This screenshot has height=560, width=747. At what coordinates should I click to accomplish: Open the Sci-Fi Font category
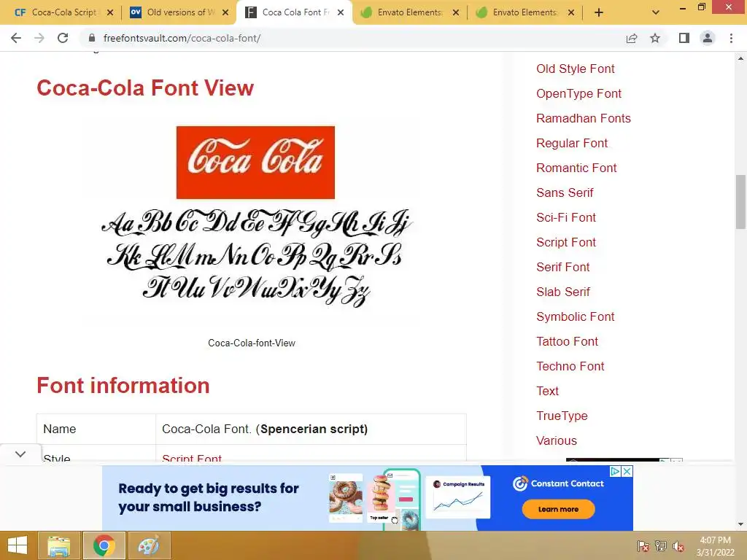click(x=565, y=217)
